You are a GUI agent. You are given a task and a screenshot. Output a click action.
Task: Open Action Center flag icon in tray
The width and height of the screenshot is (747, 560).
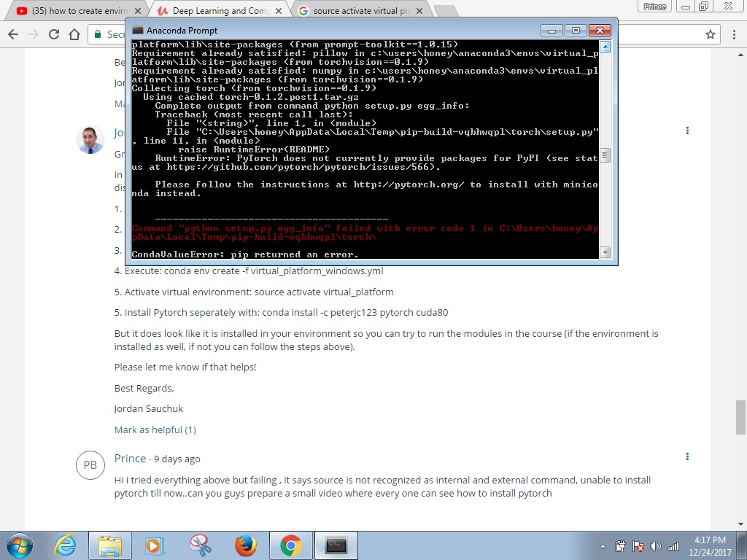[x=638, y=546]
